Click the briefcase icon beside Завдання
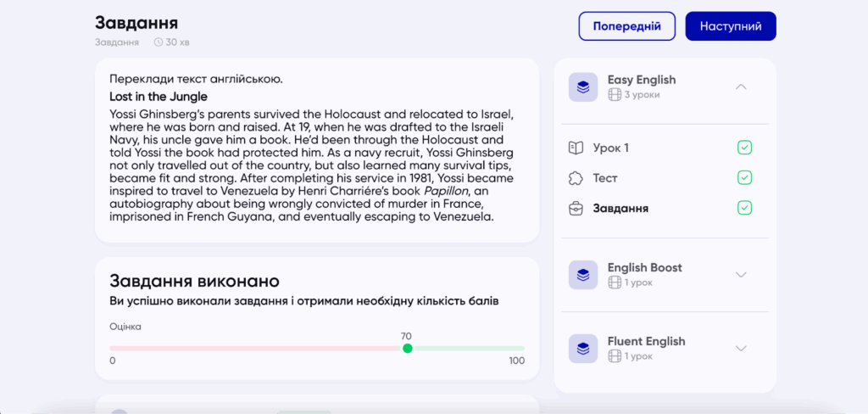The image size is (868, 414). pyautogui.click(x=576, y=209)
